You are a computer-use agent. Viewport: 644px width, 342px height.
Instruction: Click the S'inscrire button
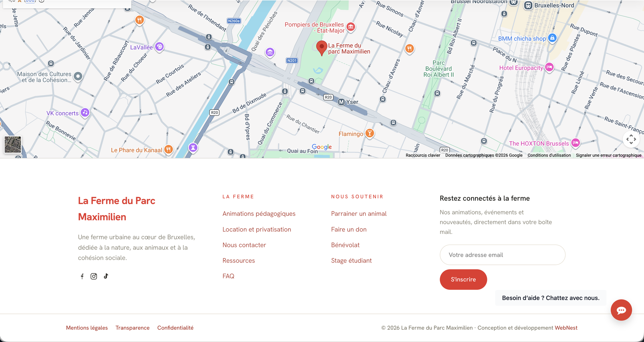(x=463, y=280)
